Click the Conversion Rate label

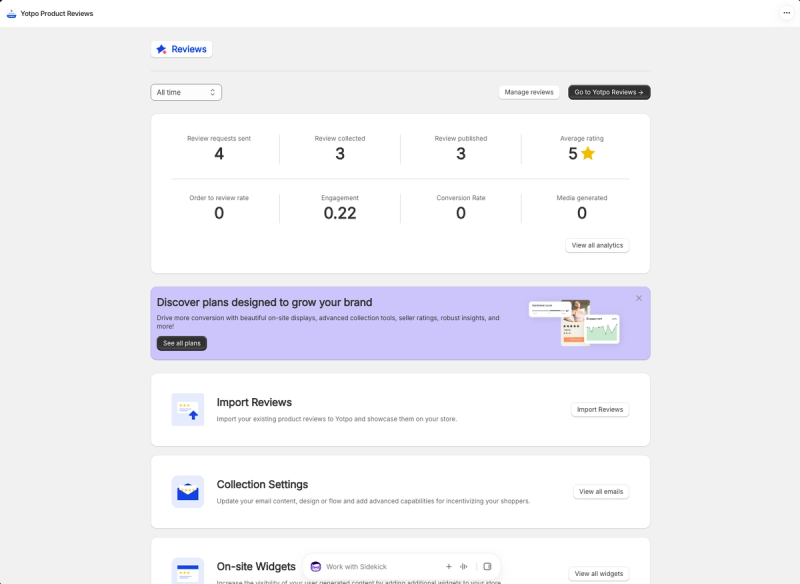(x=461, y=198)
